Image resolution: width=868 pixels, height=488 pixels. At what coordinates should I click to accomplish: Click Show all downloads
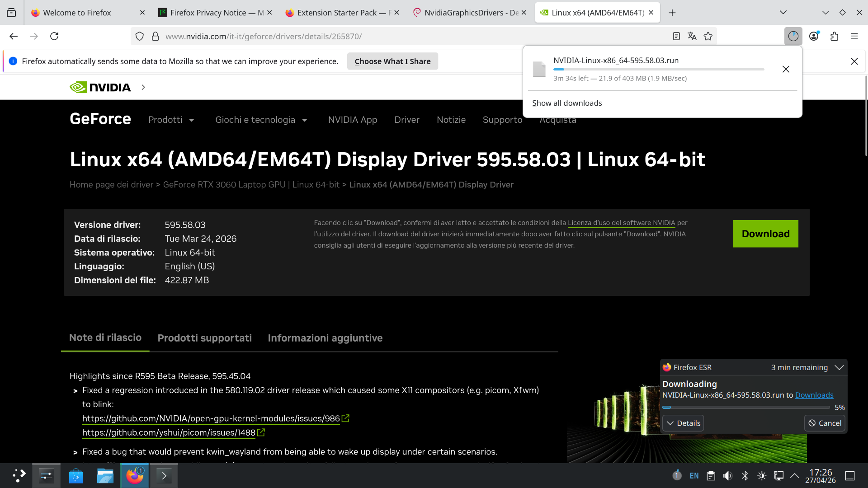(567, 103)
